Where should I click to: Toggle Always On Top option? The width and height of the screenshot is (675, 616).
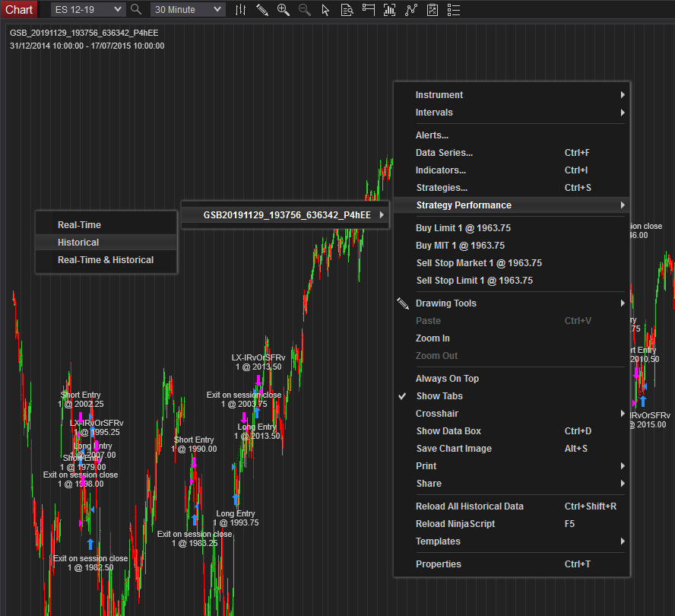point(447,379)
